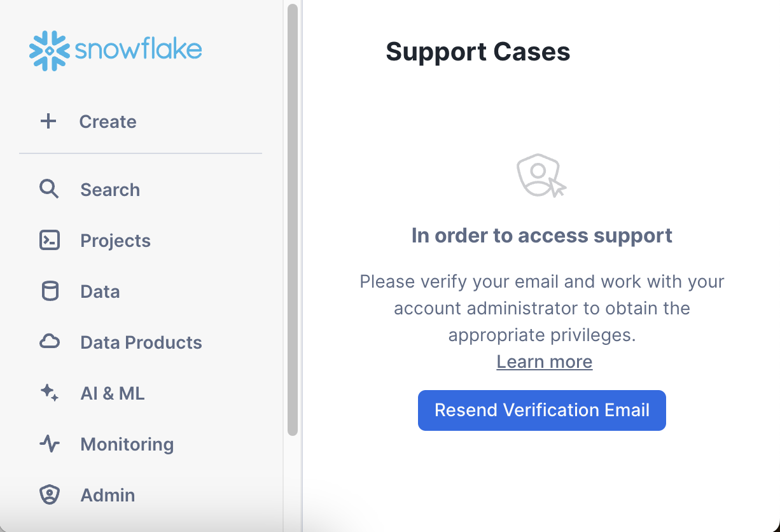The image size is (780, 532).
Task: Click the database cylinder icon for Data
Action: (49, 291)
